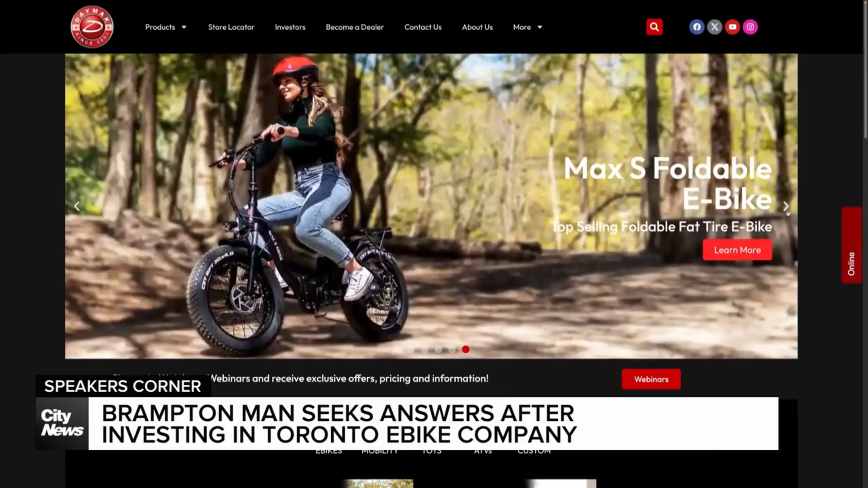This screenshot has width=868, height=488.
Task: Expand the More dropdown menu
Action: click(527, 27)
